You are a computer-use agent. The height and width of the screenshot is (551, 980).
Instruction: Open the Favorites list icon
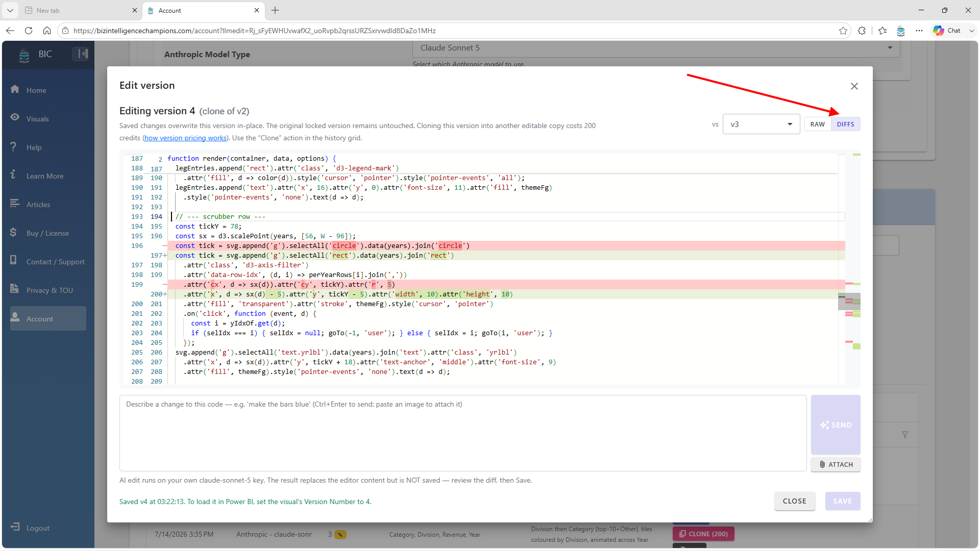pyautogui.click(x=883, y=31)
